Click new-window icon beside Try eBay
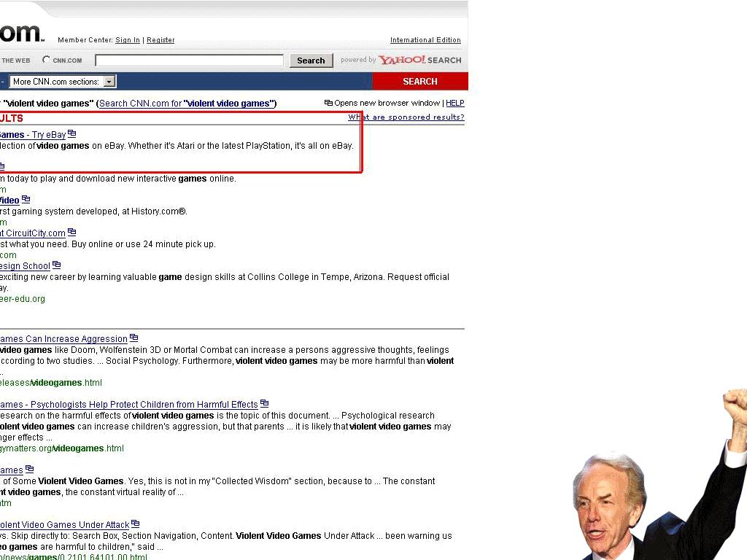 72,134
